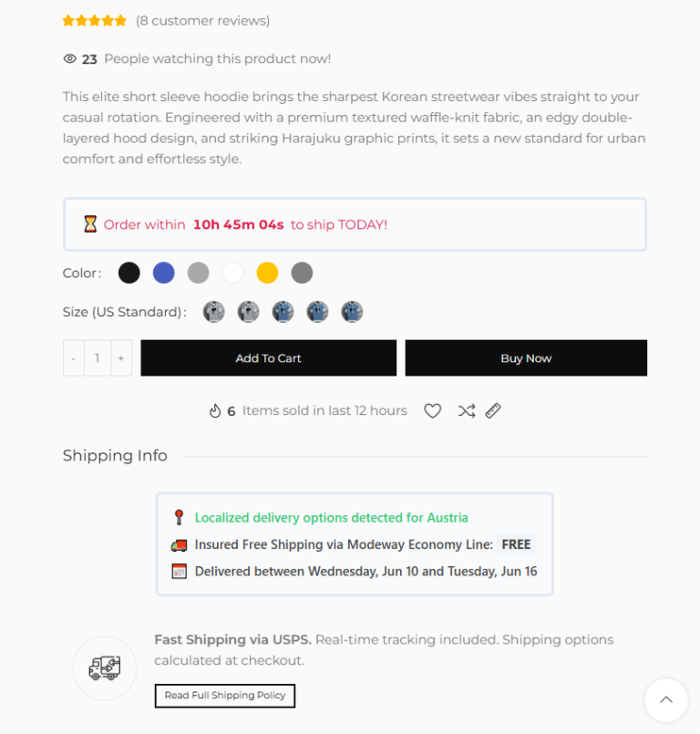Add product to wishlist heart icon
The height and width of the screenshot is (734, 700).
point(432,410)
